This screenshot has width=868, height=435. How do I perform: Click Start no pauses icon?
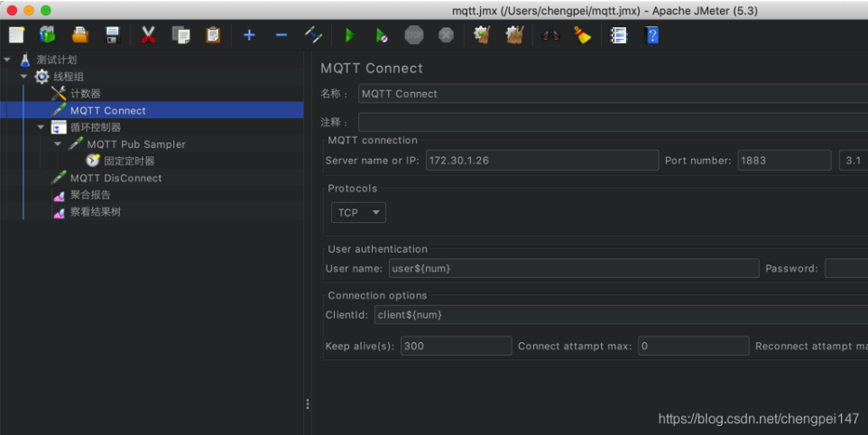click(x=382, y=35)
